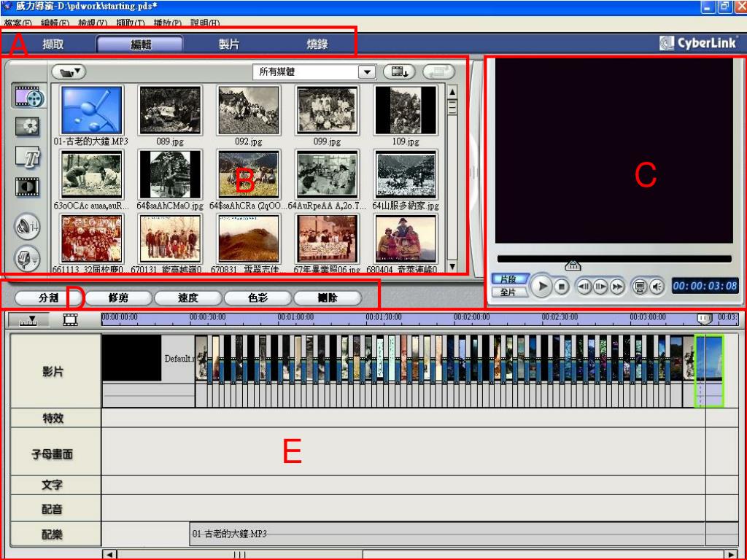Switch to the 編輯 edit tab

[x=141, y=44]
